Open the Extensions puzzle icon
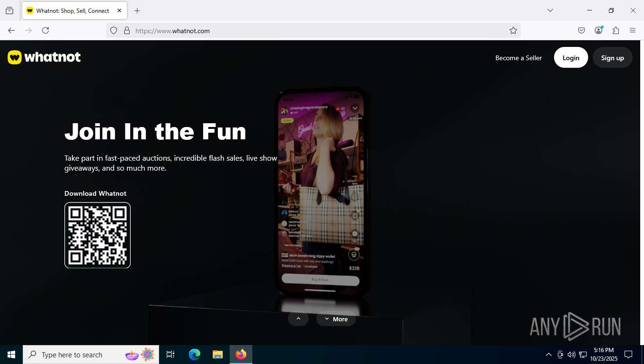This screenshot has width=644, height=364. tap(616, 30)
